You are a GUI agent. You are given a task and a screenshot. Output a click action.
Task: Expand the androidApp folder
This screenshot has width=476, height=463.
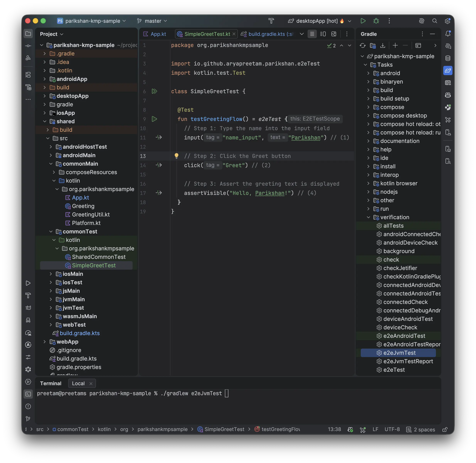tap(45, 79)
